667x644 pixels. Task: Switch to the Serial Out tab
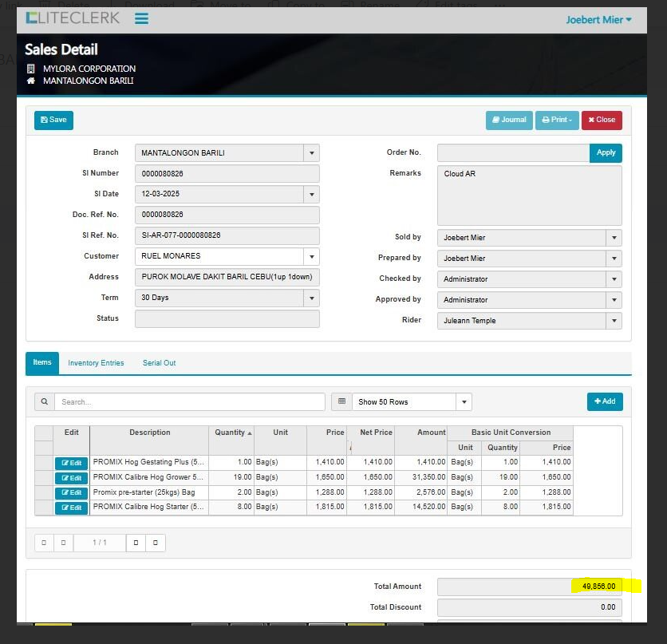pos(159,363)
